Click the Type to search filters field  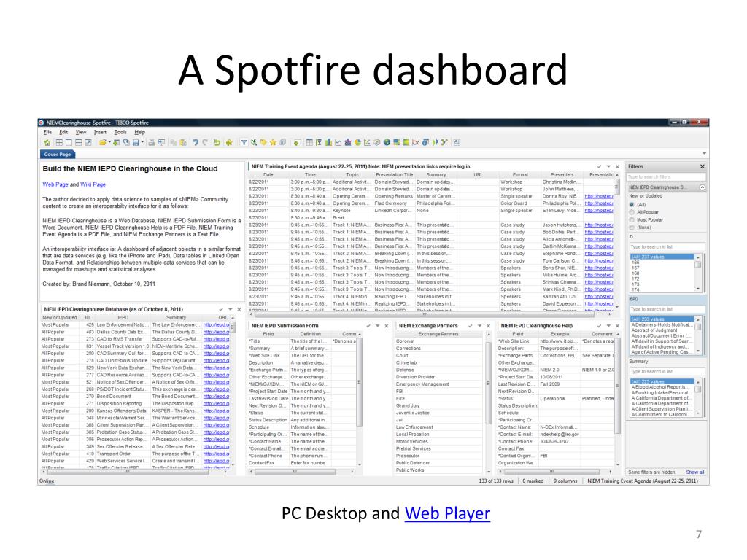(665, 176)
